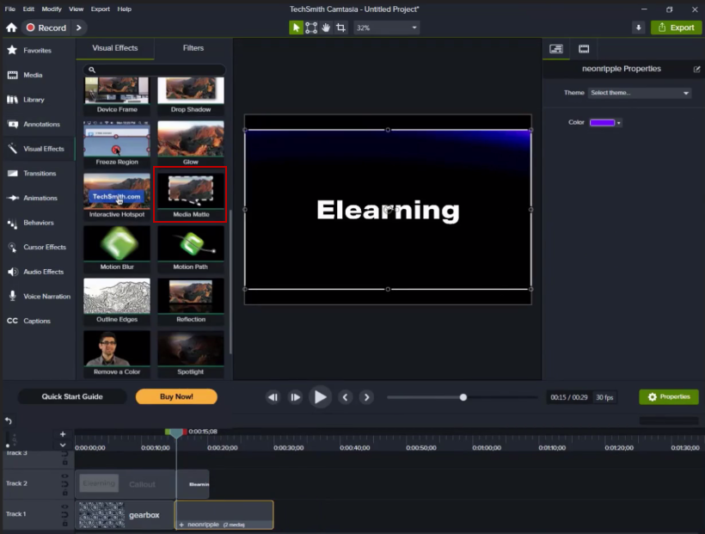This screenshot has height=534, width=705.
Task: Switch to the Filters tab
Action: (193, 48)
